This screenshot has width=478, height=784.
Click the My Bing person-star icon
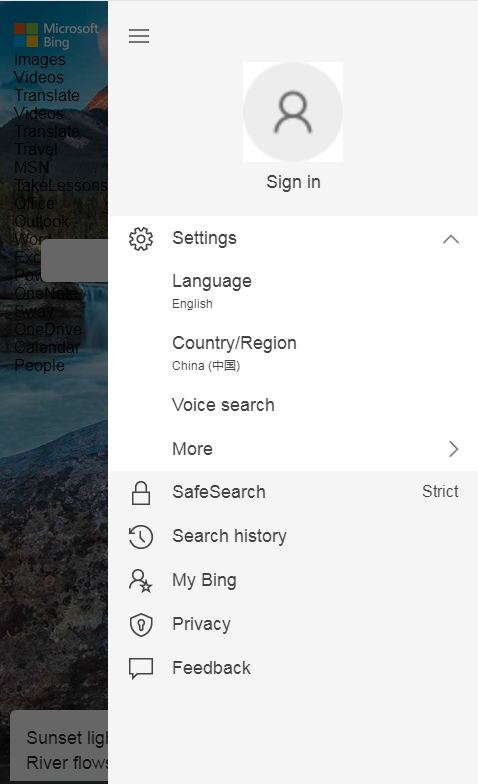(x=140, y=580)
